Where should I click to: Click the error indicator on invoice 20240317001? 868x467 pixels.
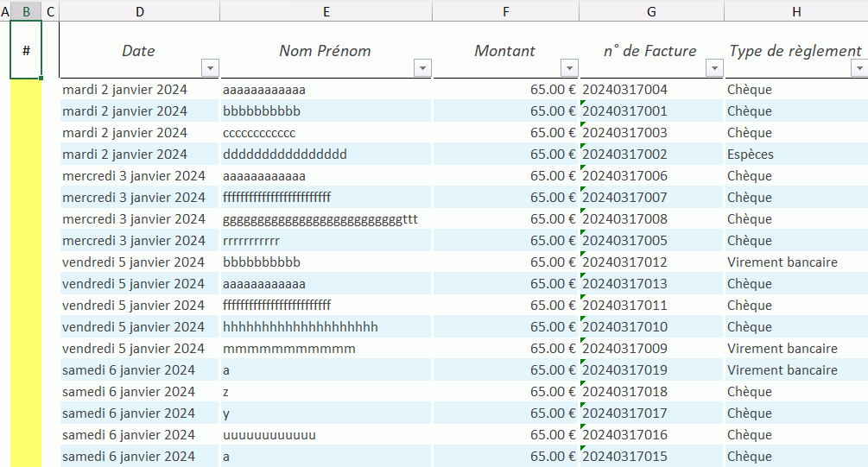coord(584,104)
